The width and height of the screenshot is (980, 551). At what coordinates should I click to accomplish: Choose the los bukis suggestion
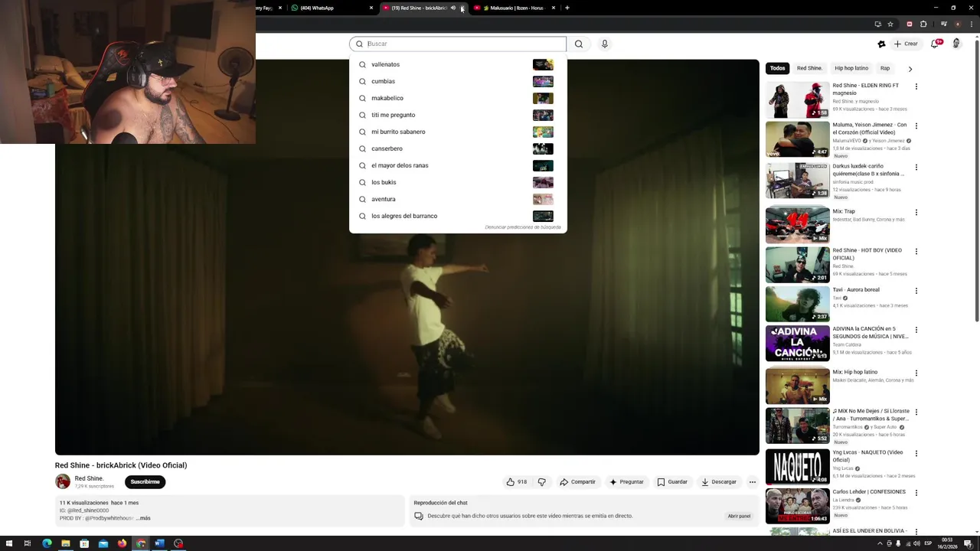(458, 182)
